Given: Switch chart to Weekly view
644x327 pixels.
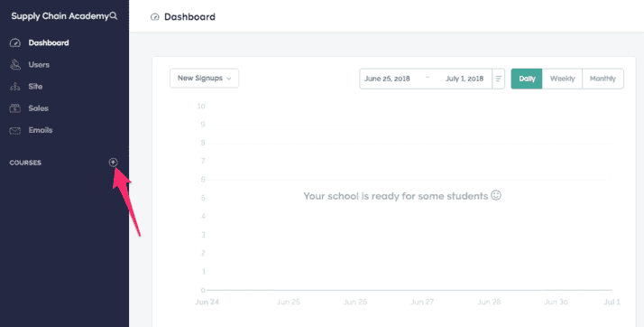Looking at the screenshot, I should point(562,79).
